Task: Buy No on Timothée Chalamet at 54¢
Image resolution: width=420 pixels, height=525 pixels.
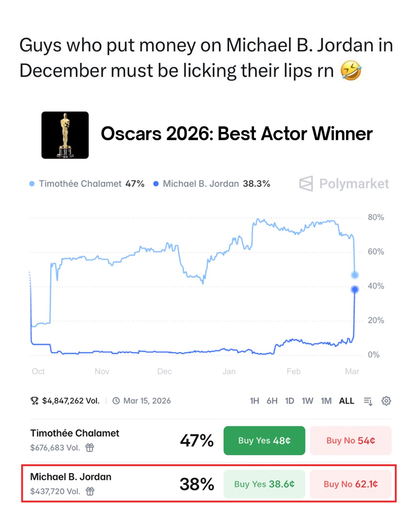Action: 350,441
